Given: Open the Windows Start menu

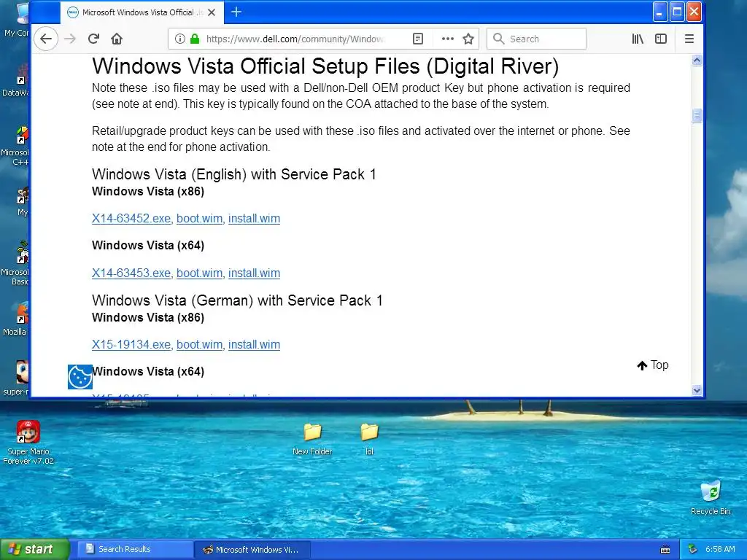Looking at the screenshot, I should point(34,550).
